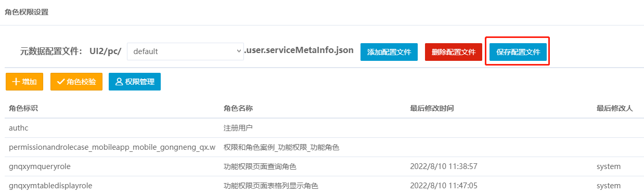Click the 注册用户 role name cell
644x194 pixels.
pyautogui.click(x=238, y=127)
